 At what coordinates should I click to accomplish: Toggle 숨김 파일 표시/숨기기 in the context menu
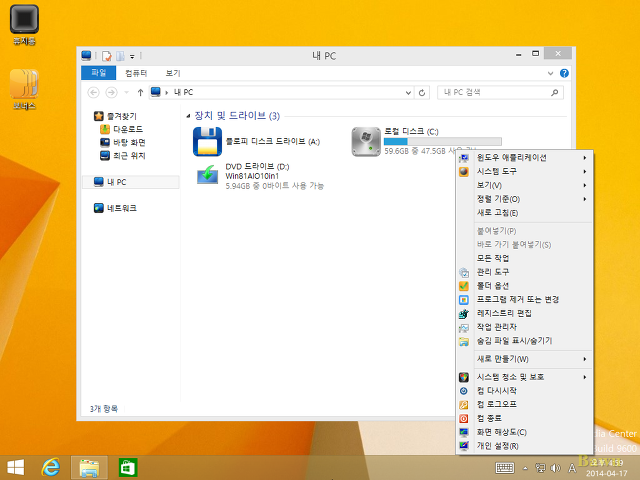(x=524, y=341)
